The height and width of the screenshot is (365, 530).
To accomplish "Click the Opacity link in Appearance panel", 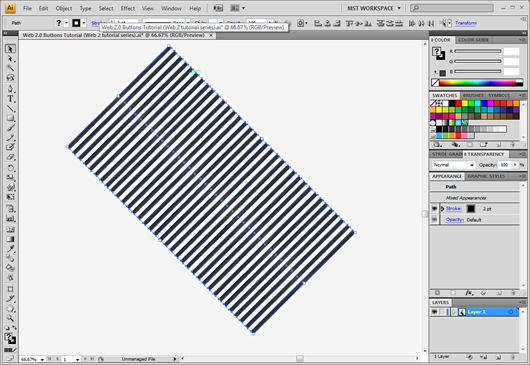I will click(x=455, y=220).
